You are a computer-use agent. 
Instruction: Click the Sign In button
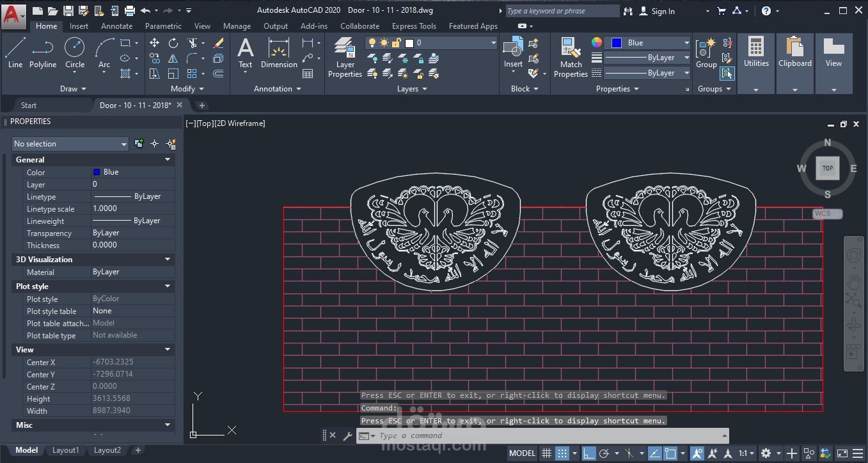tap(663, 11)
